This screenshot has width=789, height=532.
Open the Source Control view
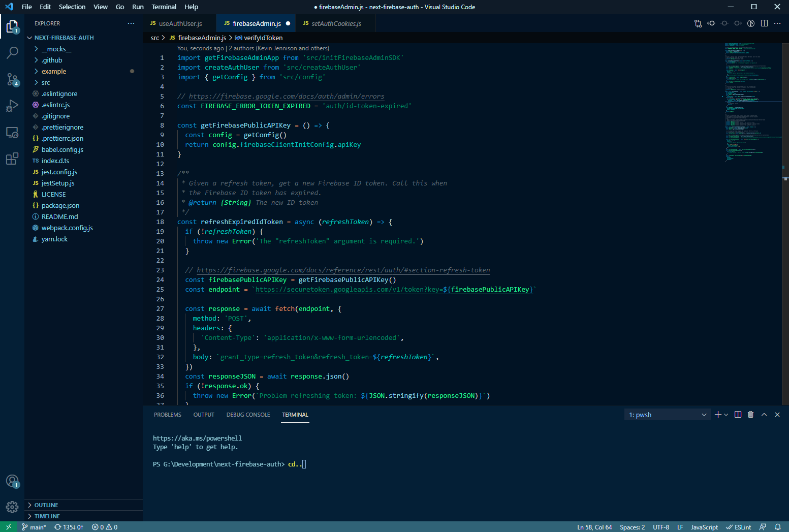point(12,79)
